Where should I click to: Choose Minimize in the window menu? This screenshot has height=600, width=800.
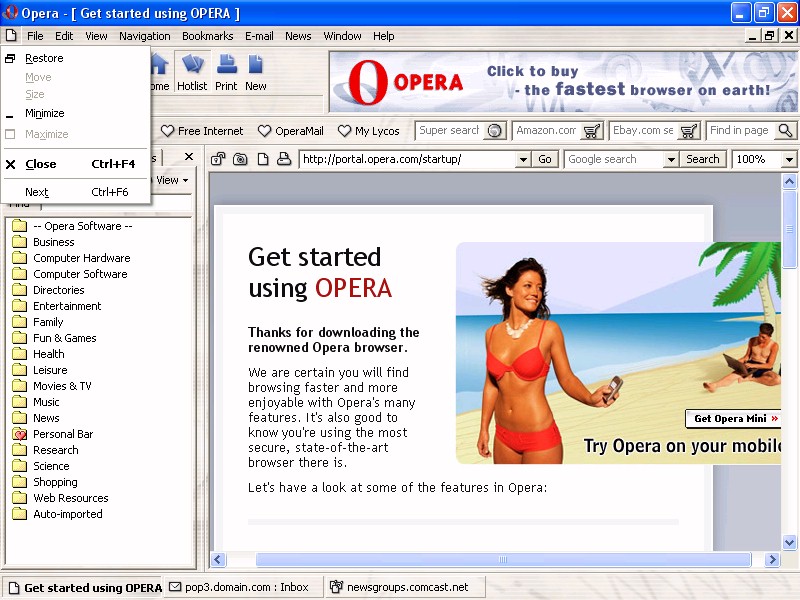point(76,113)
